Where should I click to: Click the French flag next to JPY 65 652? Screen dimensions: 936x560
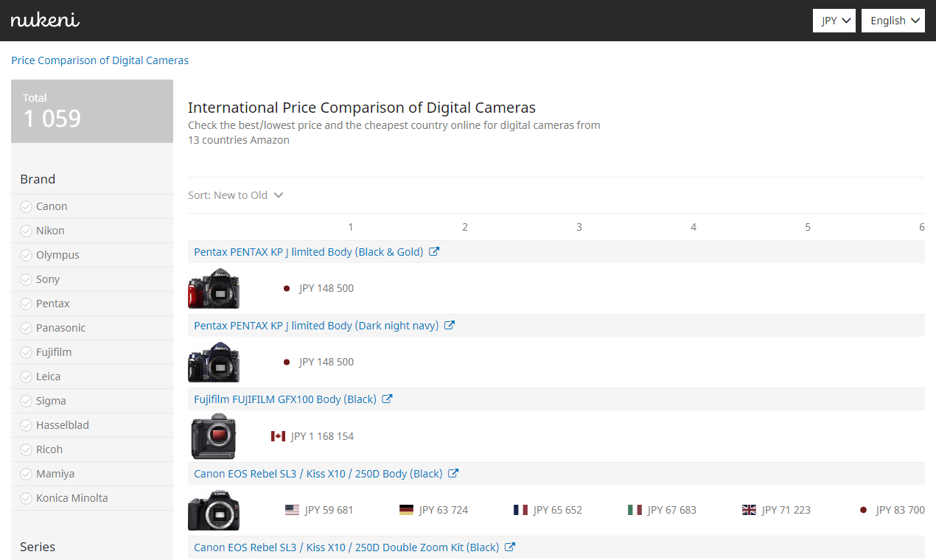(521, 509)
